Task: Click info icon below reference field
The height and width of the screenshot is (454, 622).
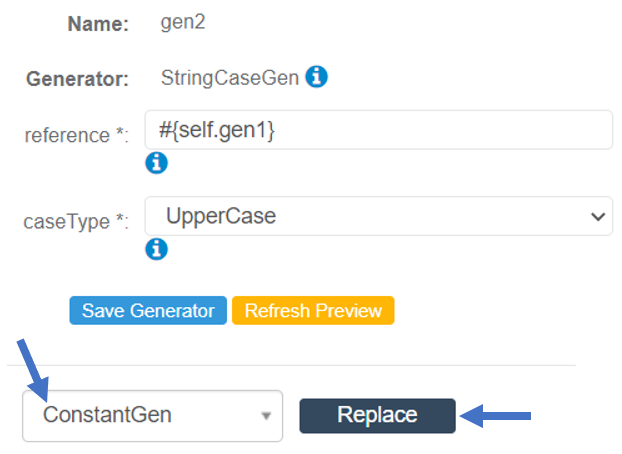Action: coord(156,163)
